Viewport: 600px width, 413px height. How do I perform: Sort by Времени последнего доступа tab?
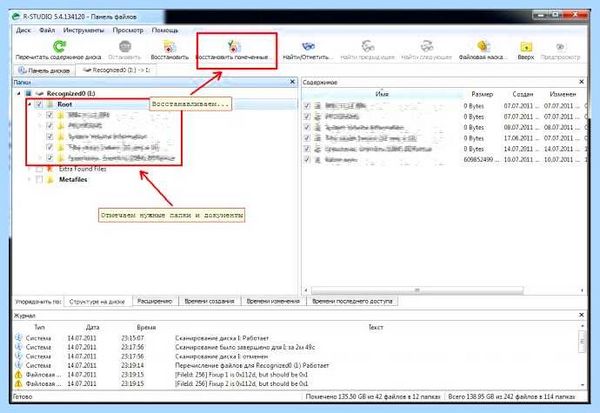pos(352,302)
